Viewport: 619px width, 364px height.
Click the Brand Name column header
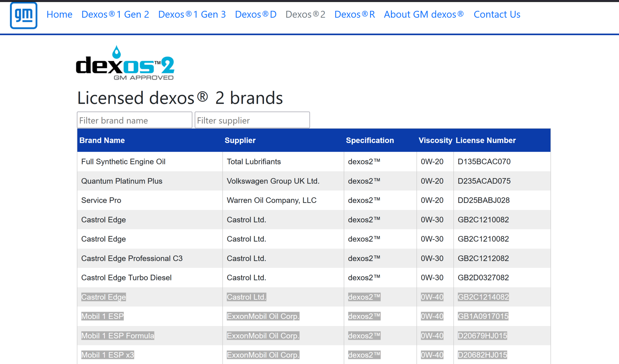tap(102, 140)
